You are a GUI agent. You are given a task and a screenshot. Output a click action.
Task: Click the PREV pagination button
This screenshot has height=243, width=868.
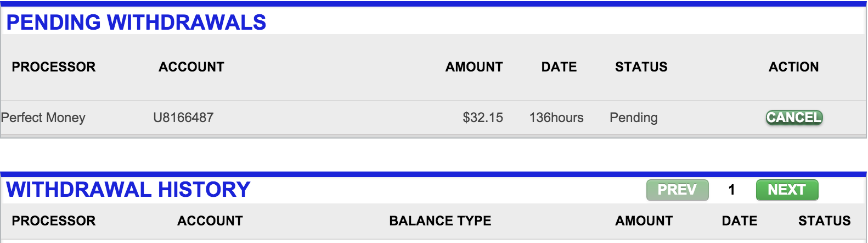pos(677,190)
